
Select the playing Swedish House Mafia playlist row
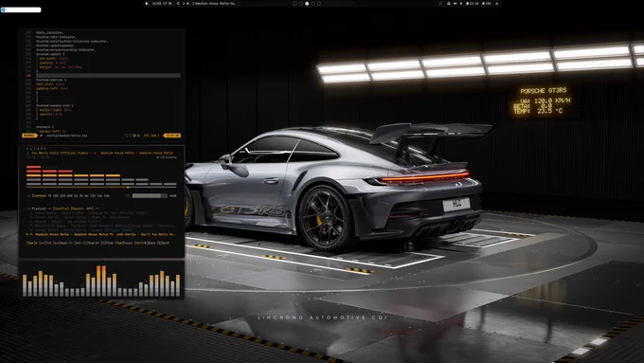(100, 234)
